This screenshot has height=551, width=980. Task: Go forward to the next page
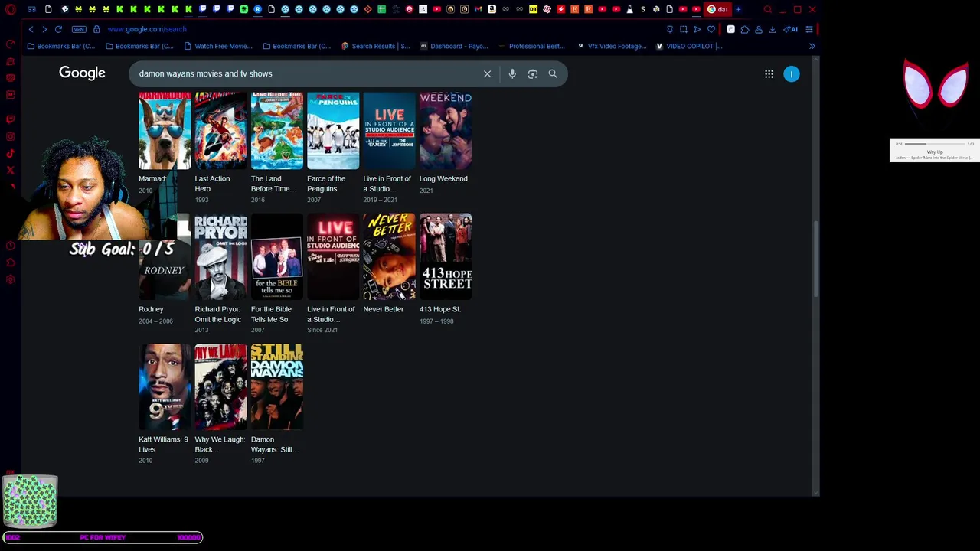[44, 29]
